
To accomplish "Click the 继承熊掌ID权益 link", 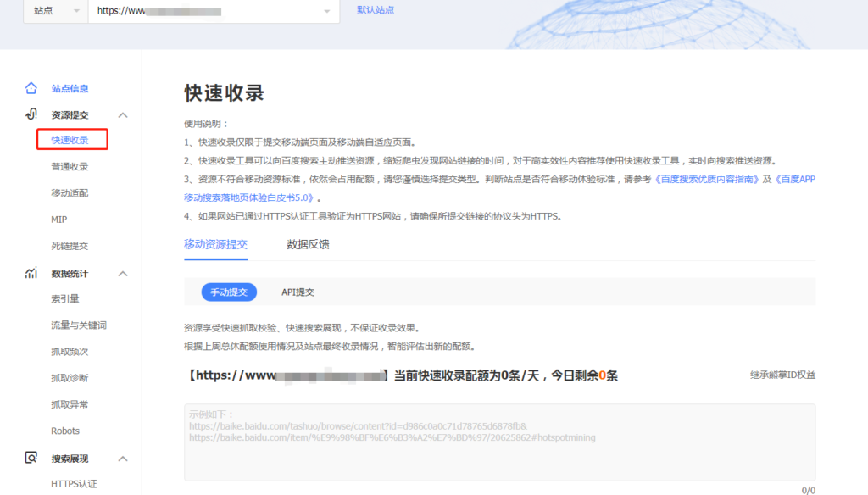I will coord(782,375).
